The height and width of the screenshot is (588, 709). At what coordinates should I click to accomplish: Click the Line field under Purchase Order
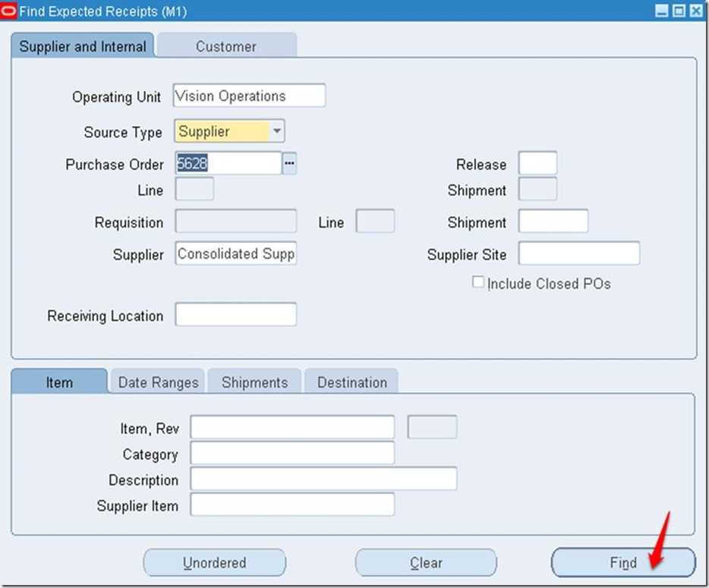point(194,189)
